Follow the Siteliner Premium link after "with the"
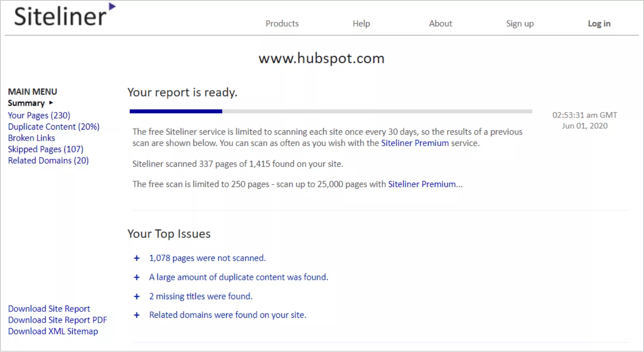Screen dimensions: 644x352 pos(415,143)
